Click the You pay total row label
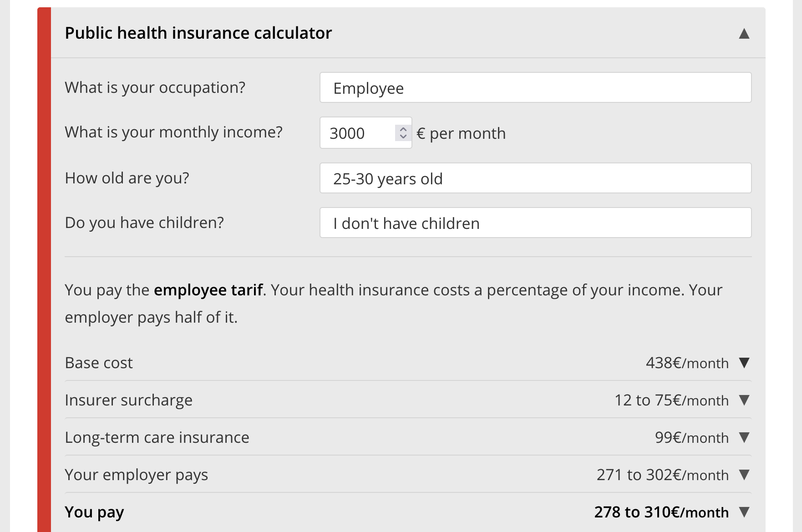This screenshot has width=802, height=532. coord(94,512)
